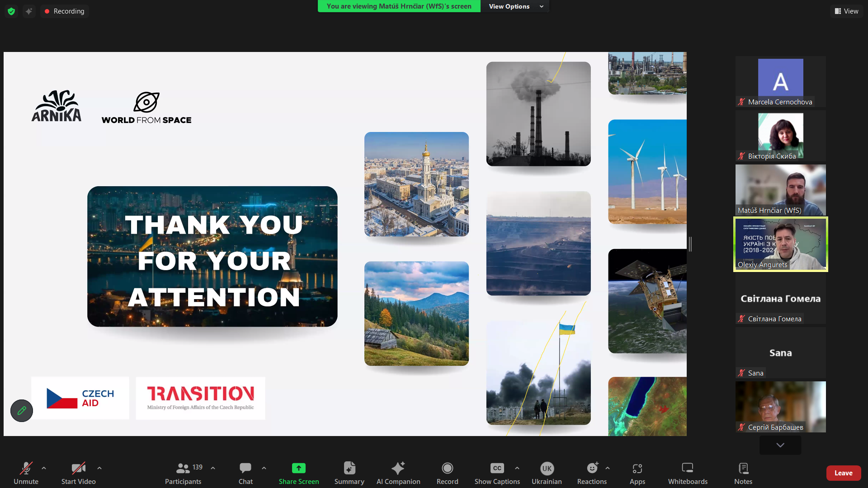Image resolution: width=868 pixels, height=488 pixels.
Task: Stop the Recording indicator
Action: coord(64,11)
